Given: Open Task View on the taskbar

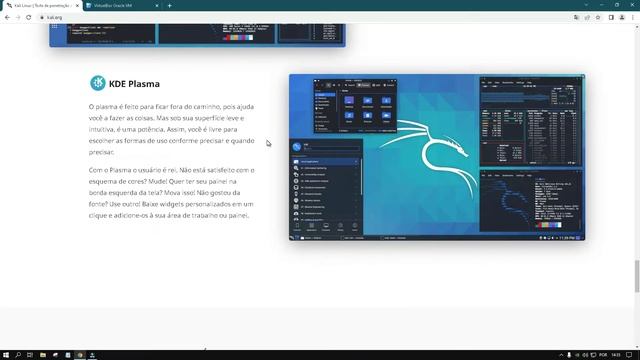Looking at the screenshot, I should pos(30,355).
